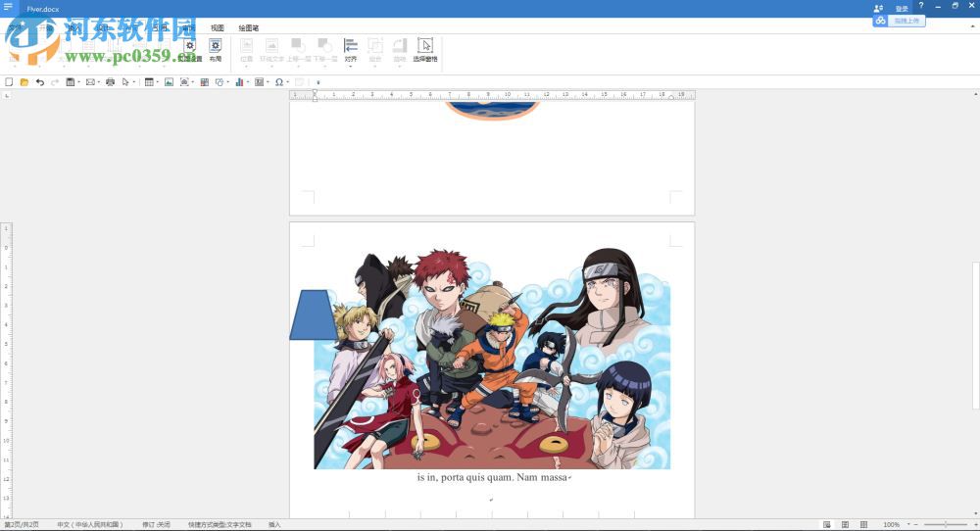Click the user account icon in title bar
980x531 pixels.
(x=878, y=8)
